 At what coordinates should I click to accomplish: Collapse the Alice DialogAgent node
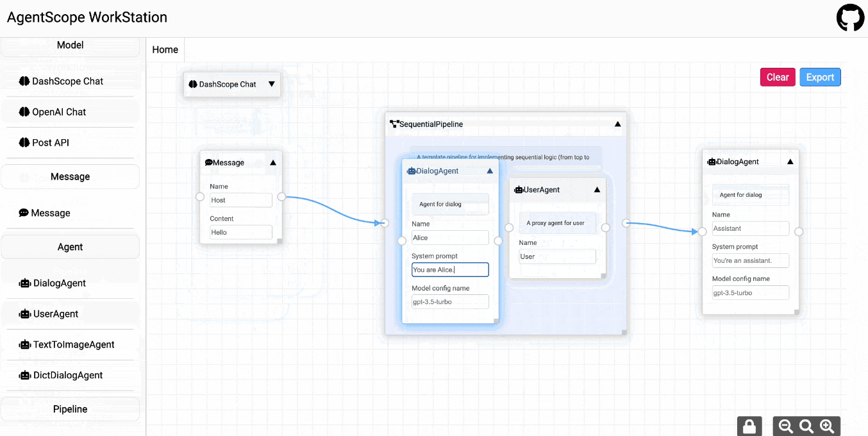coord(490,171)
